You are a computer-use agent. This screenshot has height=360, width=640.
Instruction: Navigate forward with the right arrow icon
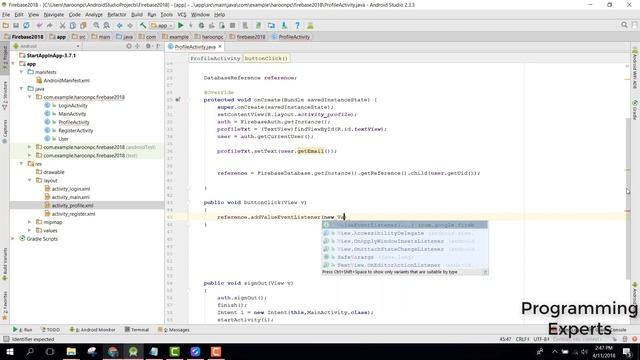[x=130, y=25]
